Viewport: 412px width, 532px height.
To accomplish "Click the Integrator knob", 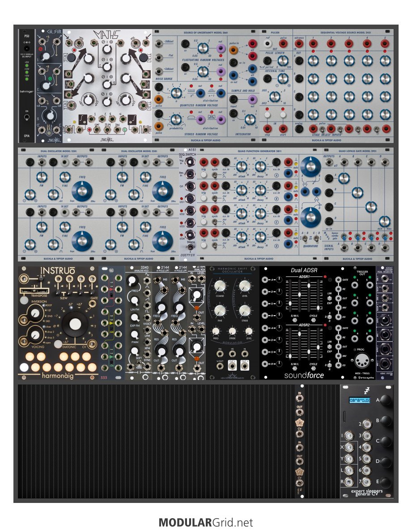I will [x=250, y=119].
